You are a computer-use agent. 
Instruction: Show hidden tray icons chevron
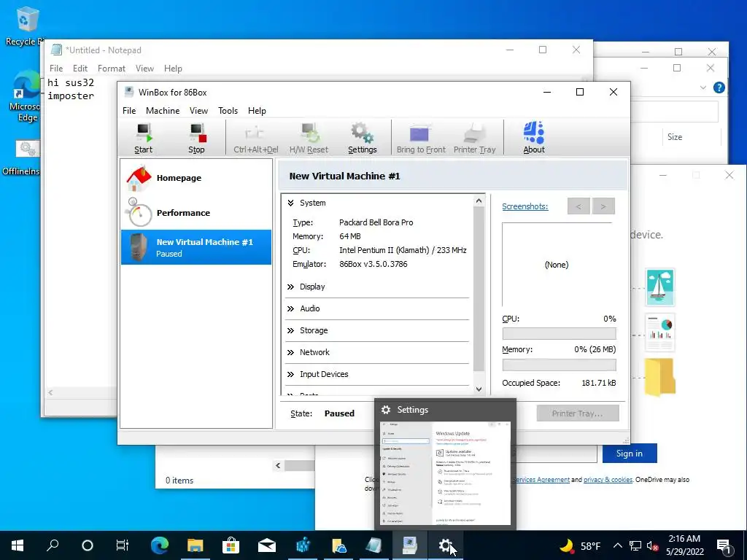pos(617,545)
